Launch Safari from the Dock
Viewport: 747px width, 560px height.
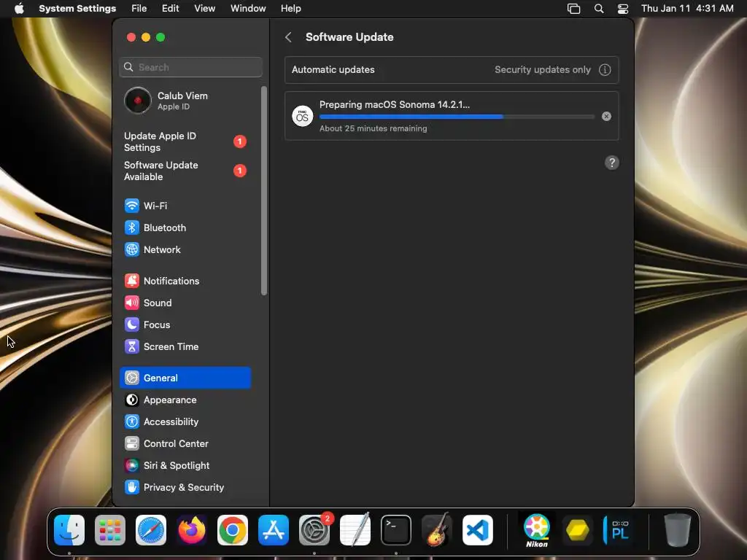tap(151, 530)
